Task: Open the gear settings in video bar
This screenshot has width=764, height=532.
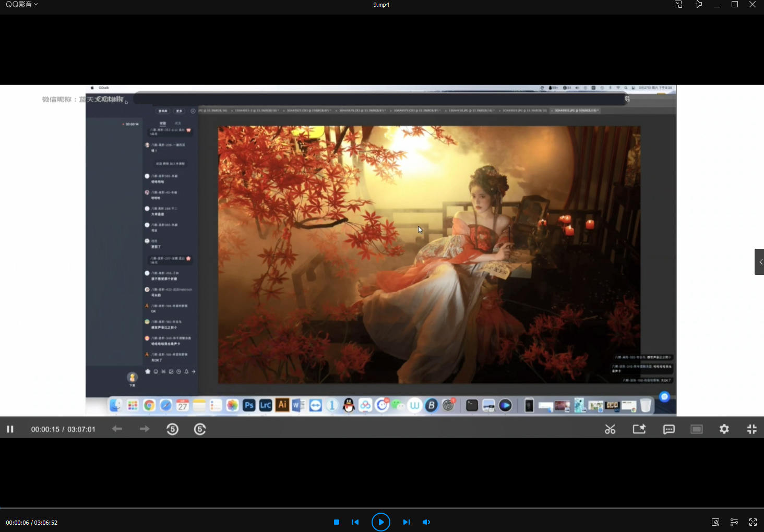Action: click(x=724, y=429)
